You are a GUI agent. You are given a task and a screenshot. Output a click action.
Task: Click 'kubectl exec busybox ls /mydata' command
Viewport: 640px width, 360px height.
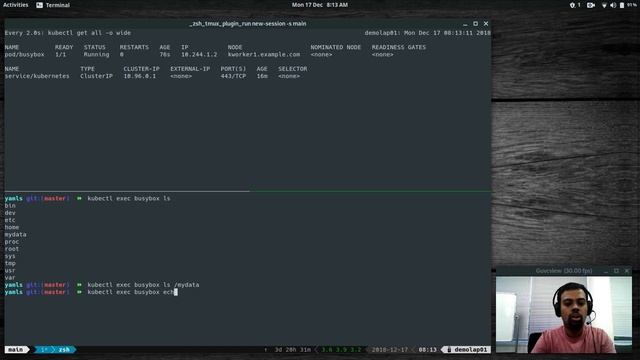pyautogui.click(x=143, y=285)
